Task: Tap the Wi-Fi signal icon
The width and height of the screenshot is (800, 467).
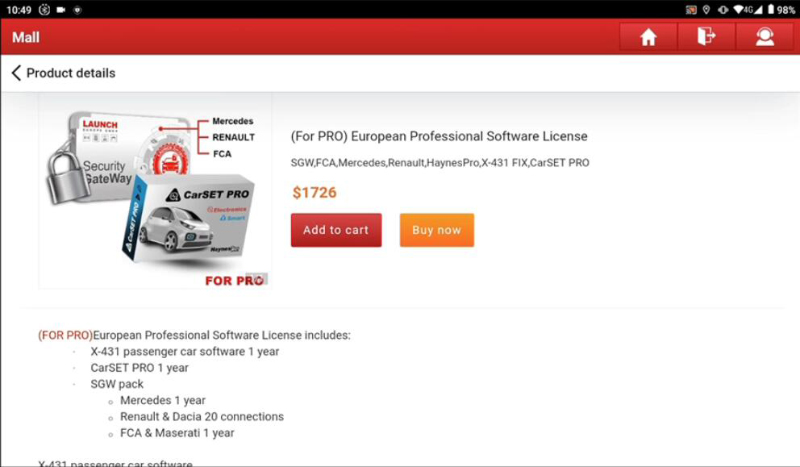Action: (738, 10)
